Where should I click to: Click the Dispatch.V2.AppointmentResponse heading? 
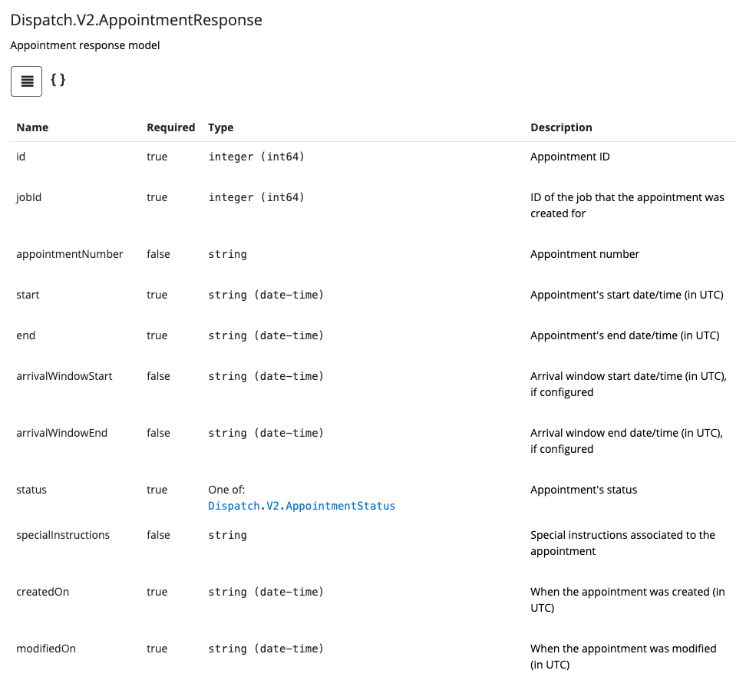[136, 20]
